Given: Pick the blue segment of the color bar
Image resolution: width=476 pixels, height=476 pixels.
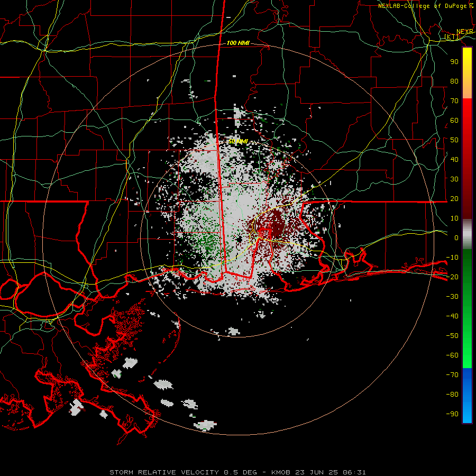Looking at the screenshot, I should [x=467, y=396].
